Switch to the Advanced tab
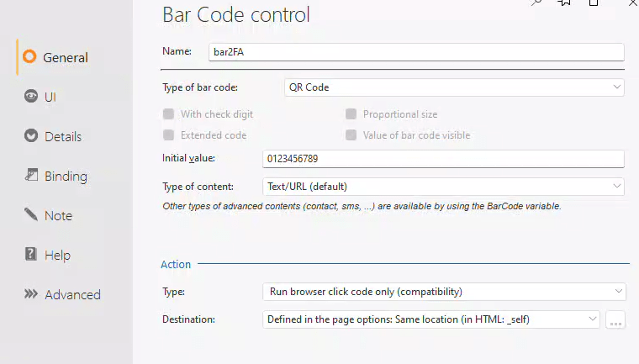 point(61,294)
